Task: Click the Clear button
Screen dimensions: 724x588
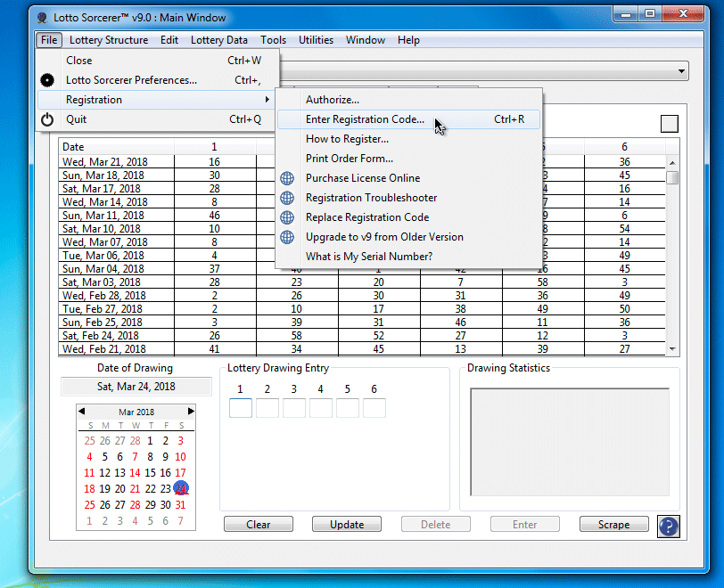Action: [259, 525]
